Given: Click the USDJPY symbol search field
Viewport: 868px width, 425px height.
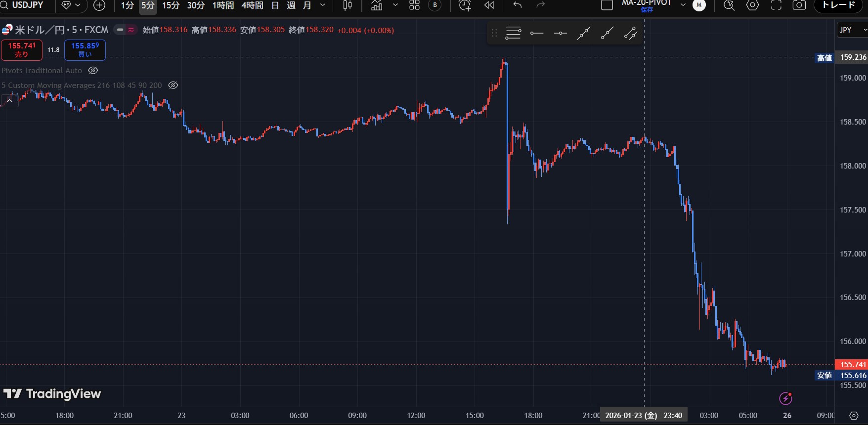Looking at the screenshot, I should point(27,5).
